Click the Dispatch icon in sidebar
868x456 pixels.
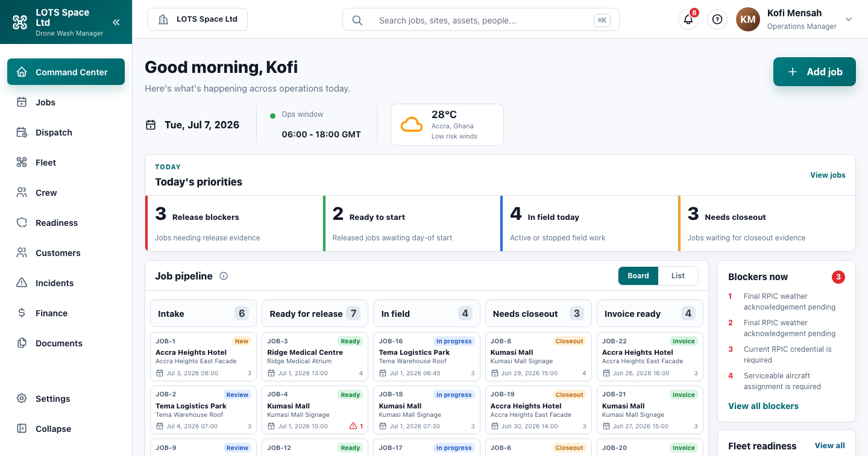coord(22,133)
